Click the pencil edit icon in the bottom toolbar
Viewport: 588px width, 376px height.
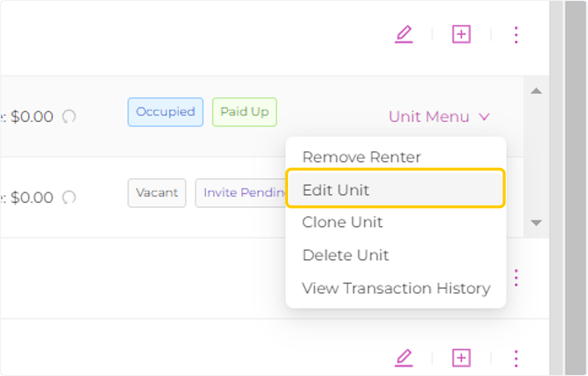coord(404,358)
